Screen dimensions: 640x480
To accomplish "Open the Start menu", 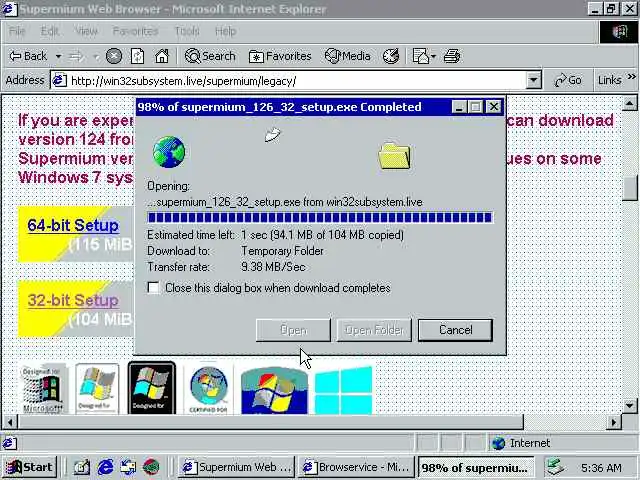I will coord(29,467).
